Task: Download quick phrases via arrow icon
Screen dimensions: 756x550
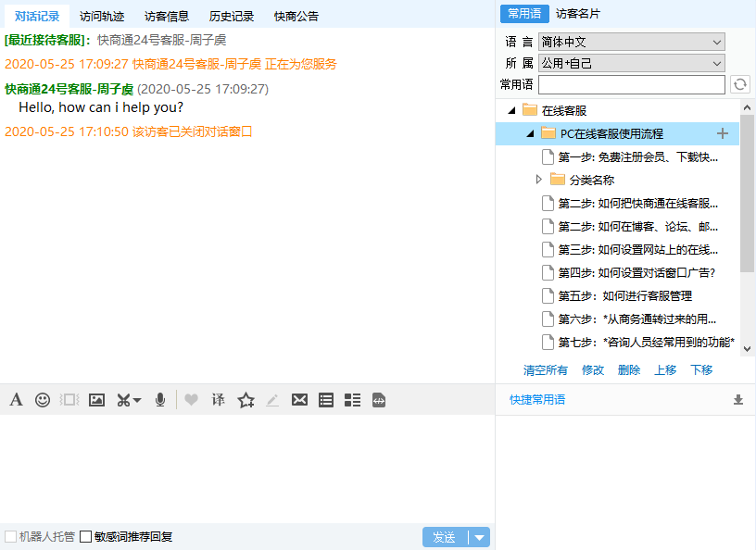Action: pos(738,400)
